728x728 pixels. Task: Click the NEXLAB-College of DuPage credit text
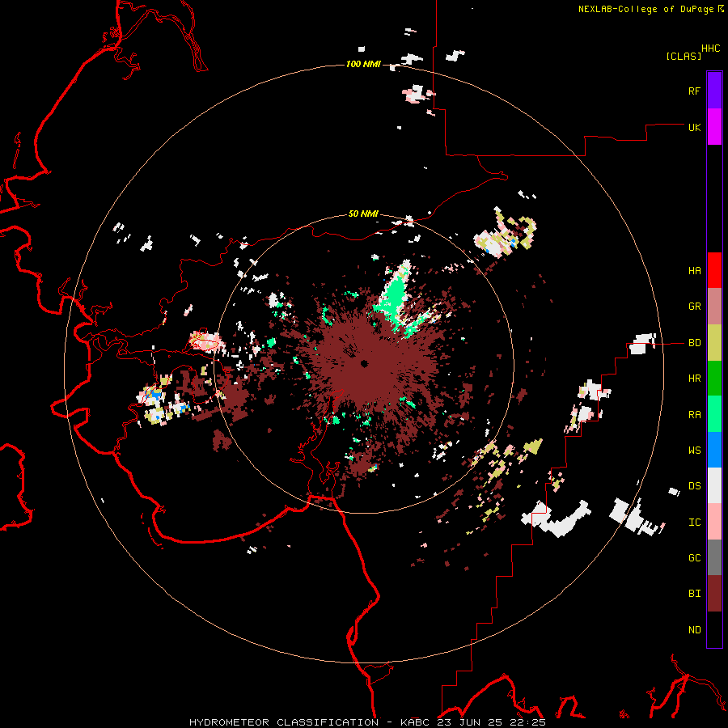pos(645,9)
